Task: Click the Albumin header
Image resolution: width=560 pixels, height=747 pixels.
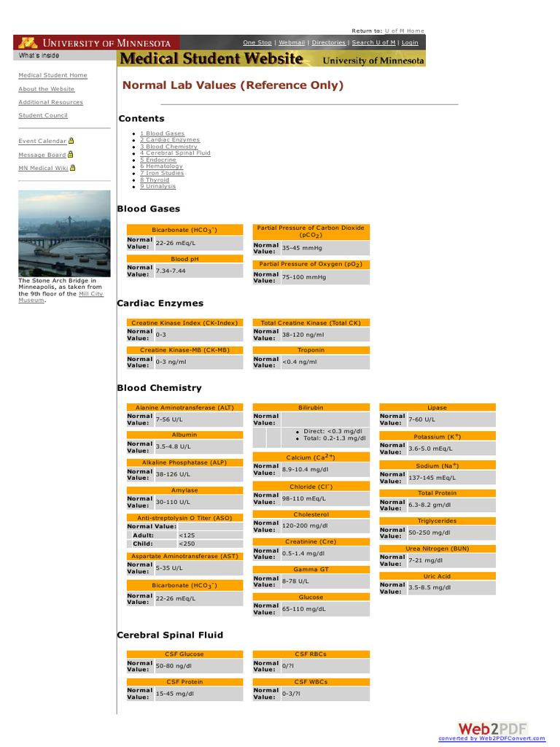Action: (x=184, y=435)
